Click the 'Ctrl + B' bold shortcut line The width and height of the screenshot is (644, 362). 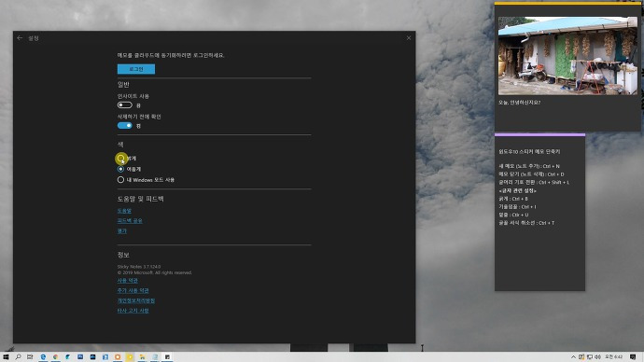tap(513, 199)
